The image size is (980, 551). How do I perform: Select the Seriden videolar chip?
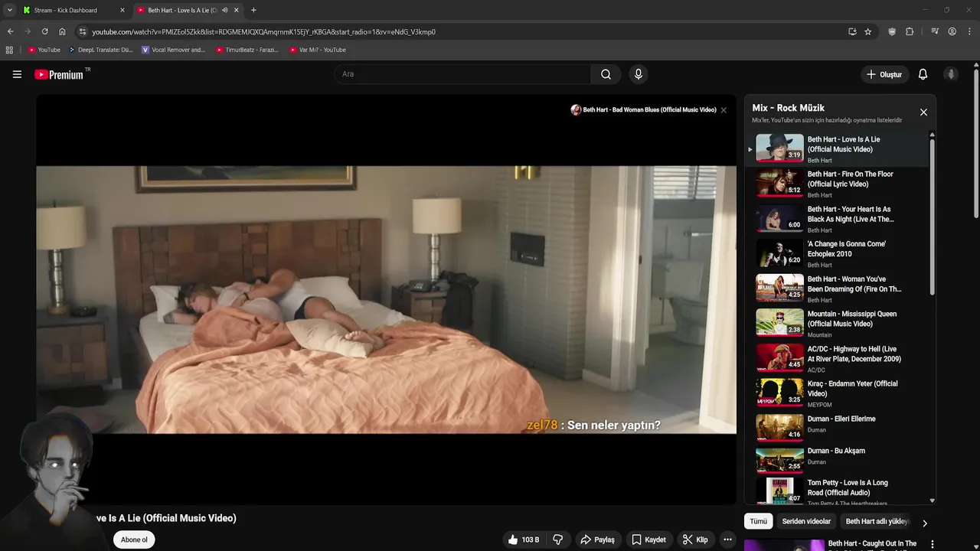[x=806, y=521]
